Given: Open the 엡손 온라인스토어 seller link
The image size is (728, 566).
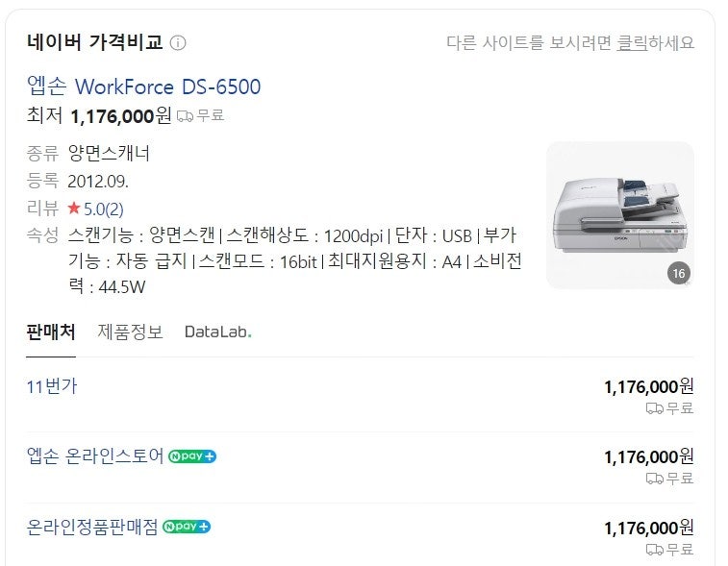Looking at the screenshot, I should pos(95,456).
